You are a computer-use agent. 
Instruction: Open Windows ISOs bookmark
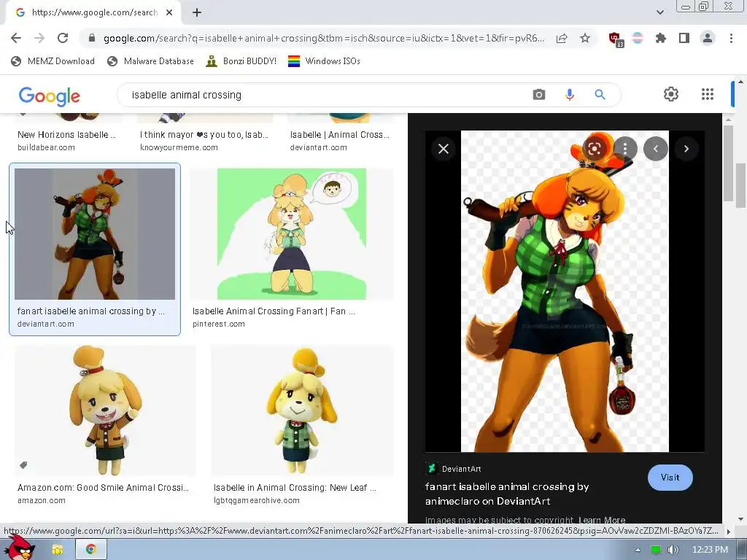[x=325, y=61]
